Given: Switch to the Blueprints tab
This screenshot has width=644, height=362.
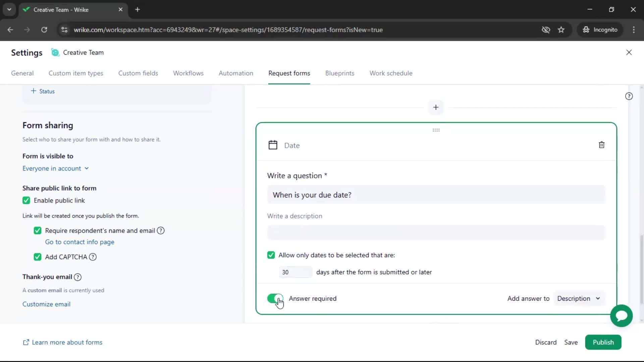Looking at the screenshot, I should coord(340,73).
